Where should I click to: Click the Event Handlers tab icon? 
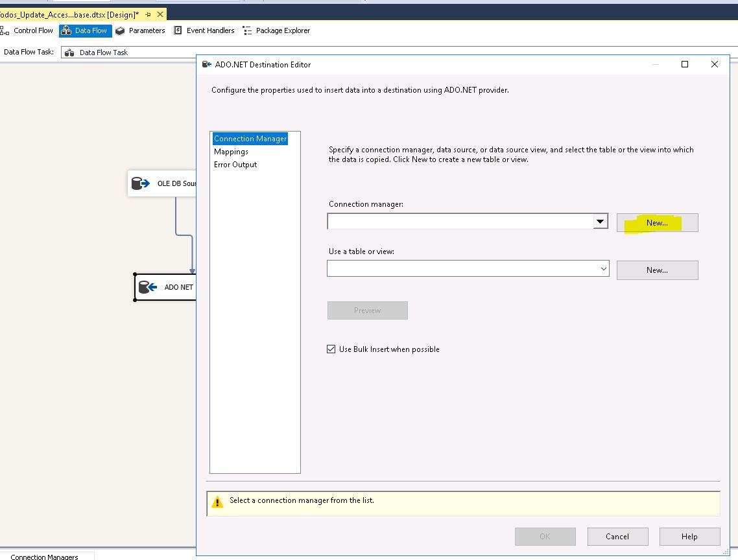point(178,30)
